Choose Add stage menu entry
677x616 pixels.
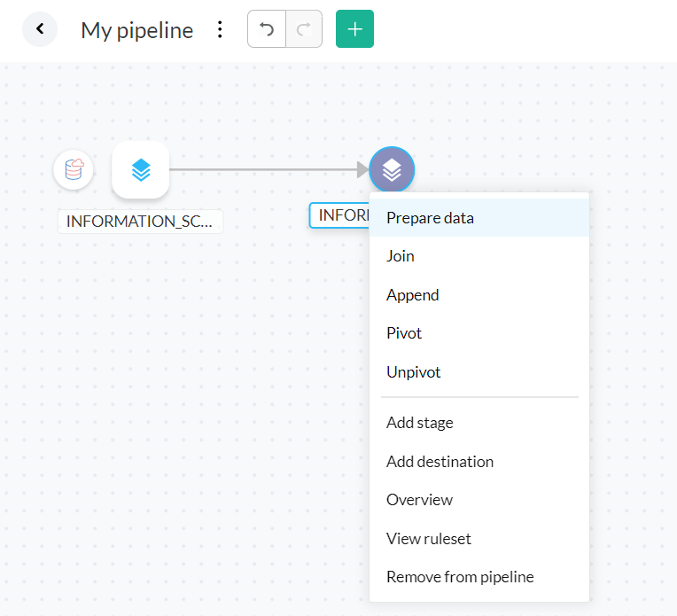click(420, 423)
